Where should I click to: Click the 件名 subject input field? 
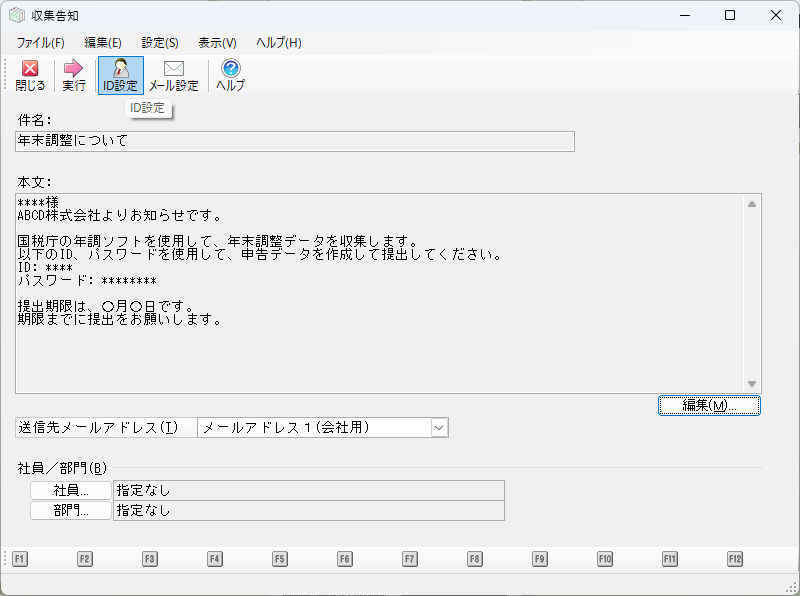295,141
